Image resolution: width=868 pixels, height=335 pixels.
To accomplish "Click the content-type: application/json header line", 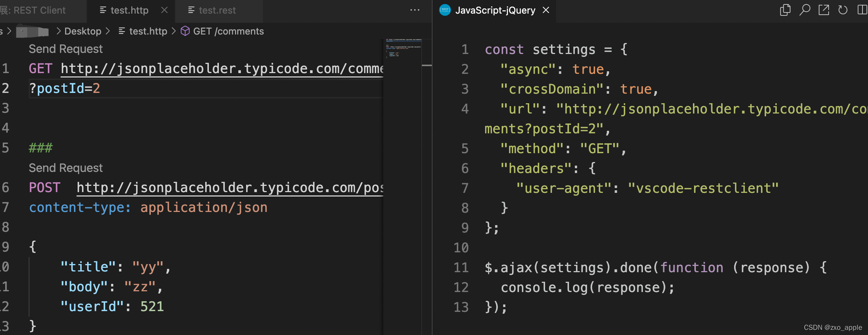I will 148,208.
